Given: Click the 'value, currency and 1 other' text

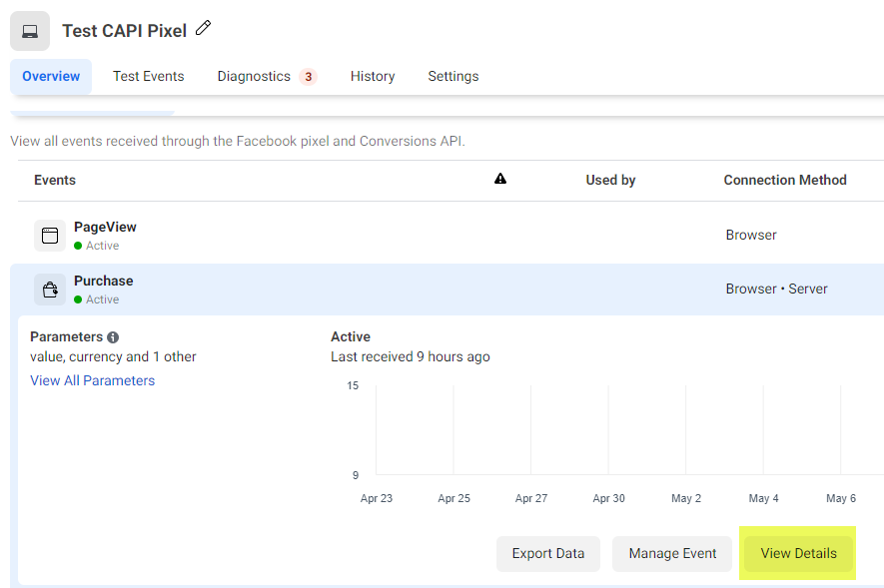Looking at the screenshot, I should tap(113, 357).
